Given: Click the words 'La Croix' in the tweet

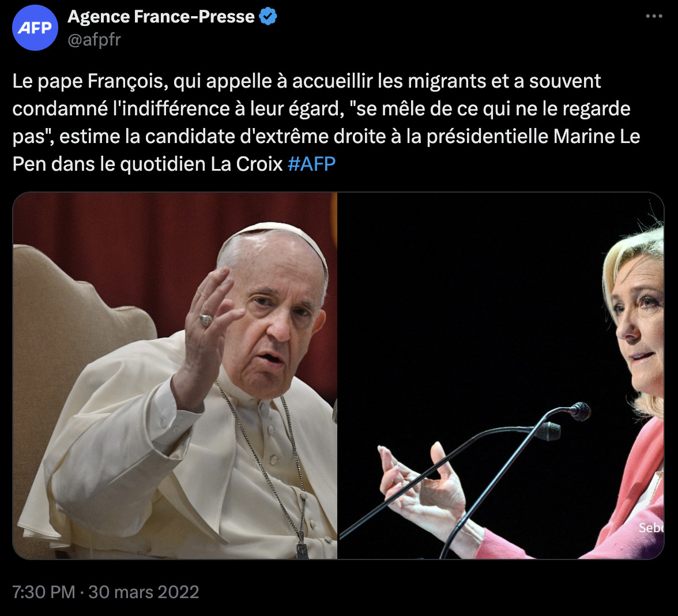Looking at the screenshot, I should [x=247, y=164].
